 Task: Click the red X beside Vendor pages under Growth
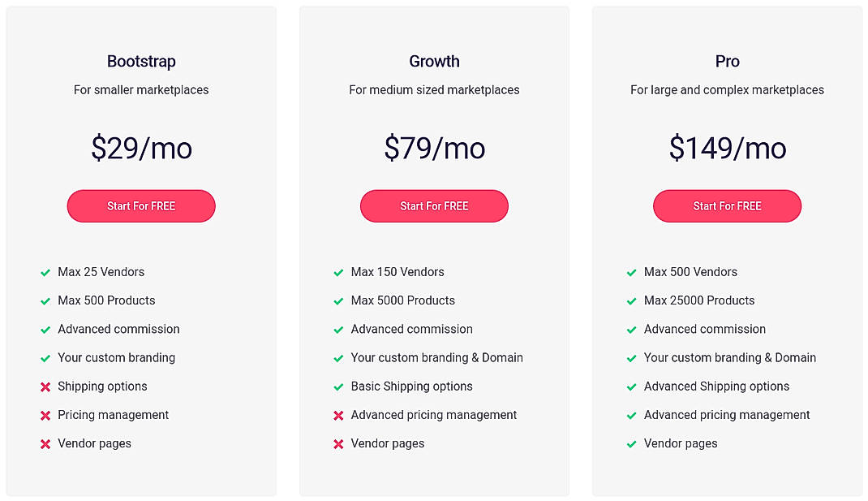pyautogui.click(x=338, y=443)
